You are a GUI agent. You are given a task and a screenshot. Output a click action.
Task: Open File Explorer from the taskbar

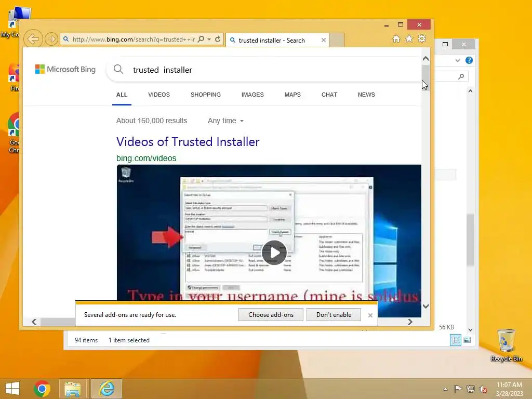(73, 389)
